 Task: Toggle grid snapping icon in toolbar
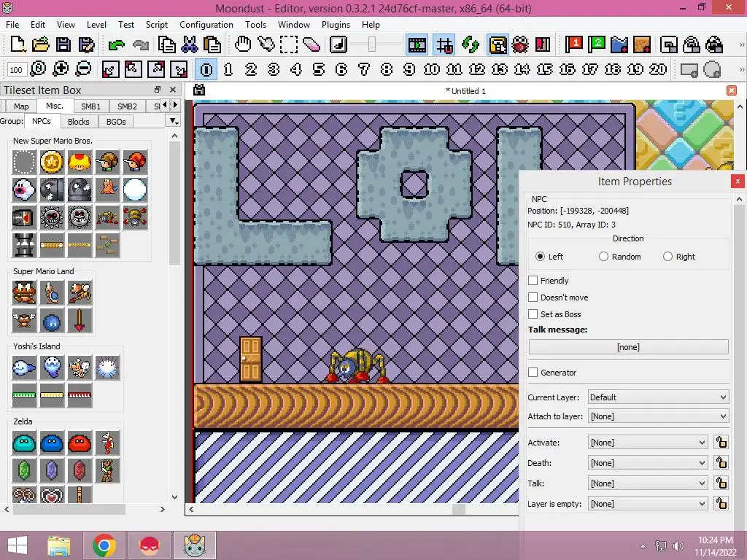pos(444,45)
